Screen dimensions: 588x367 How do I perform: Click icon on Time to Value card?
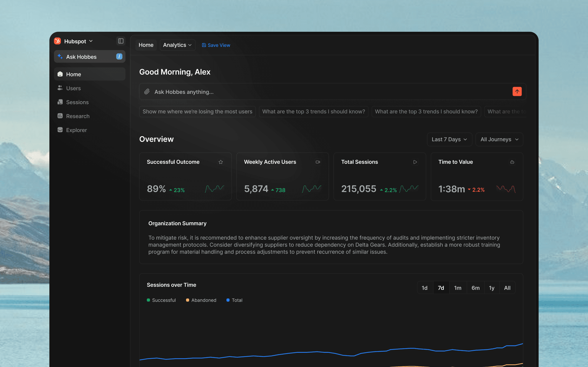tap(512, 162)
